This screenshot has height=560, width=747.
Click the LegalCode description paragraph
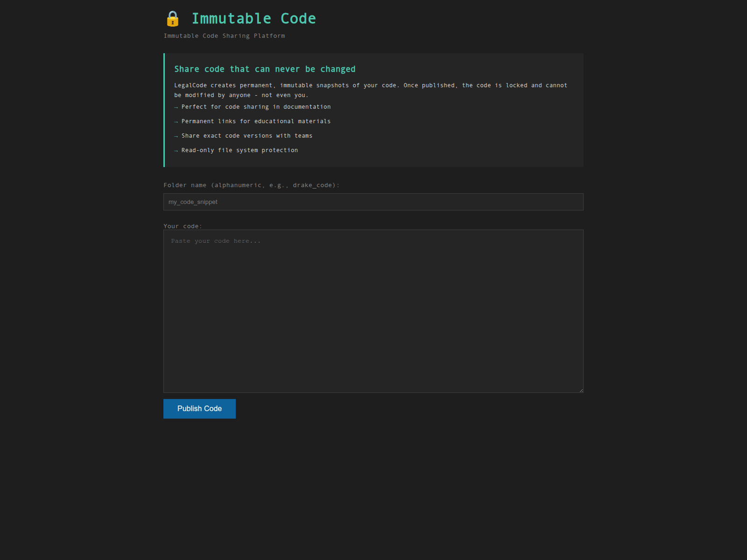coord(369,90)
